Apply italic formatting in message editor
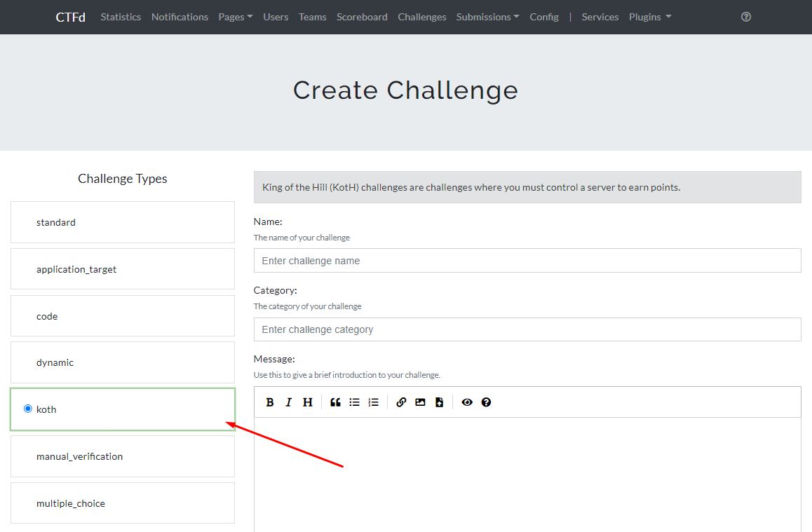This screenshot has height=532, width=812. (x=288, y=402)
